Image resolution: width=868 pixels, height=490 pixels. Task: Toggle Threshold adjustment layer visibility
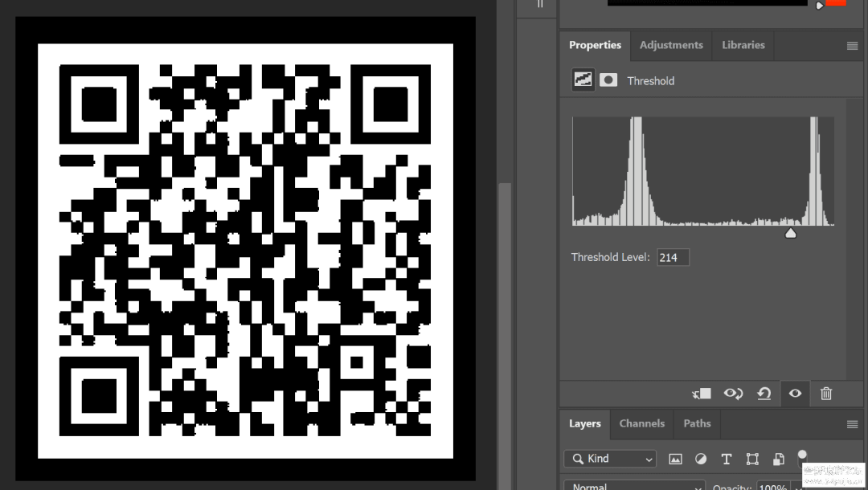(795, 394)
